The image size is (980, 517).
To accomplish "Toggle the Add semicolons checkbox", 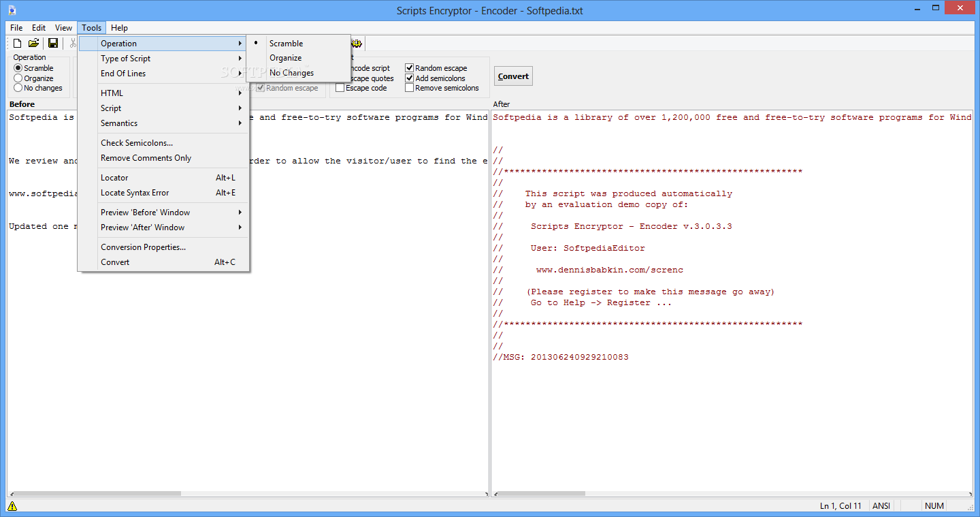I will tap(435, 78).
